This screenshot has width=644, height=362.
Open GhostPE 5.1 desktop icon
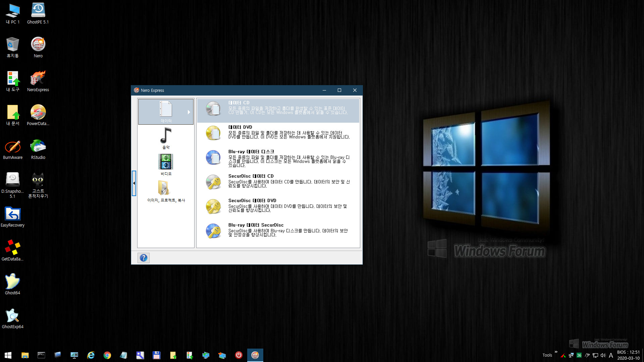tap(38, 14)
